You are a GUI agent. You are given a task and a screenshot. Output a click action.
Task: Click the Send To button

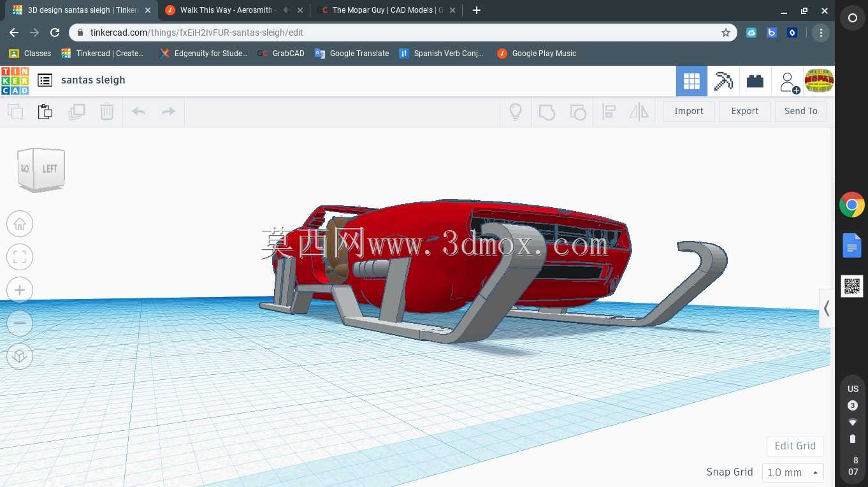pos(801,111)
